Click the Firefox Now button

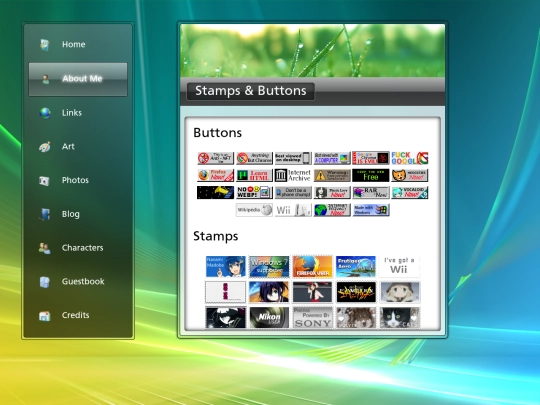[216, 175]
